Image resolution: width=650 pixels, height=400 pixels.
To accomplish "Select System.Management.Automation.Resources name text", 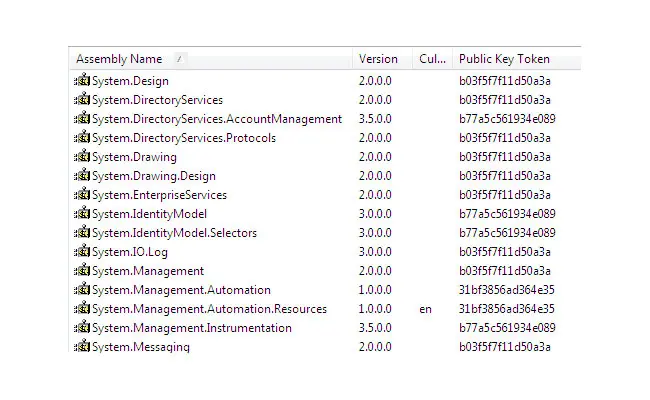I will (x=209, y=309).
